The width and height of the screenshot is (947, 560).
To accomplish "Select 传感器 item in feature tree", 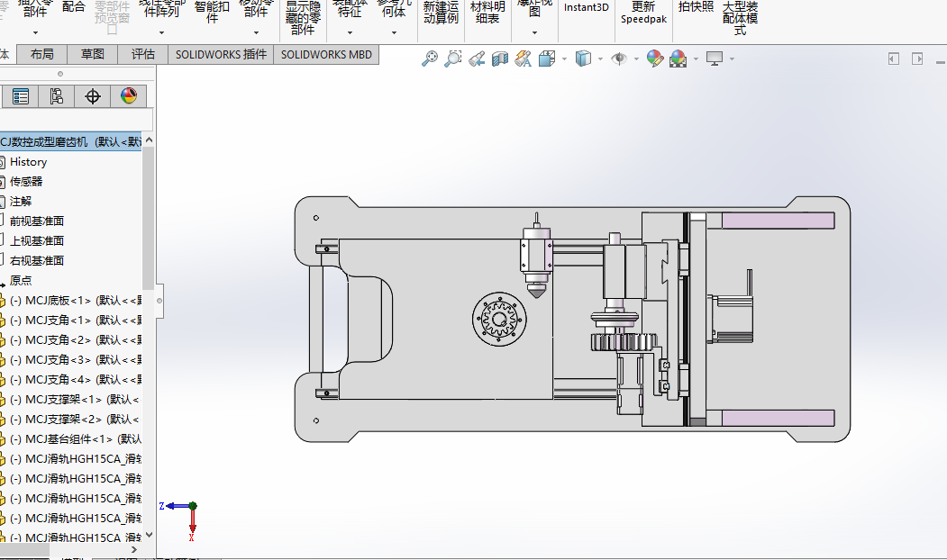I will 26,182.
